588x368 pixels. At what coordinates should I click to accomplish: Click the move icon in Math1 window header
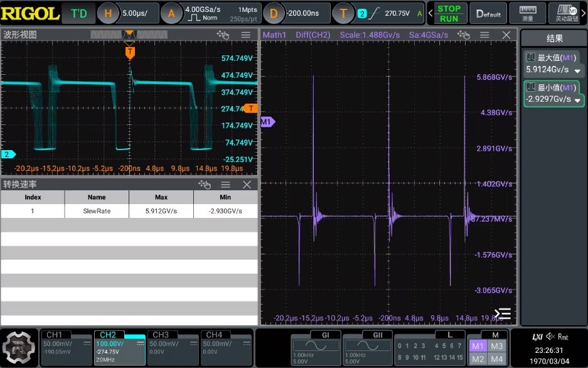point(464,35)
